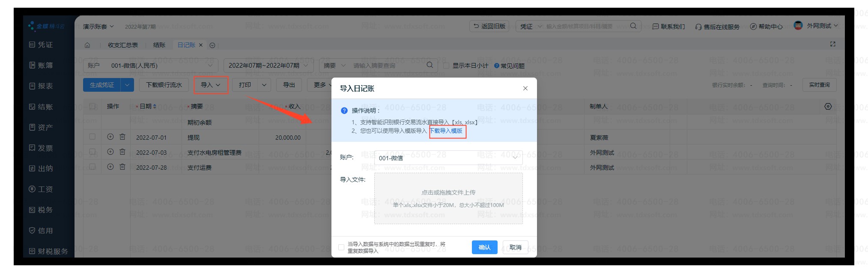Go to the home tab icon
Viewport: 868px width, 273px height.
tap(87, 45)
